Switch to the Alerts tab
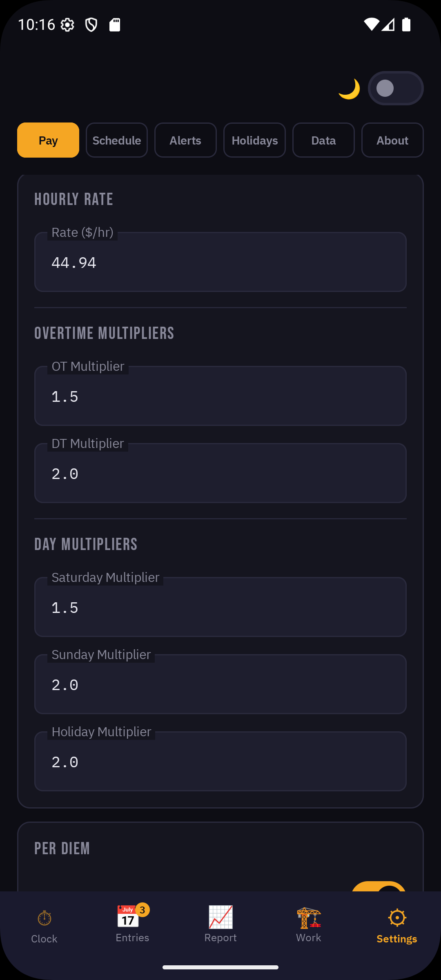441x980 pixels. [x=185, y=140]
